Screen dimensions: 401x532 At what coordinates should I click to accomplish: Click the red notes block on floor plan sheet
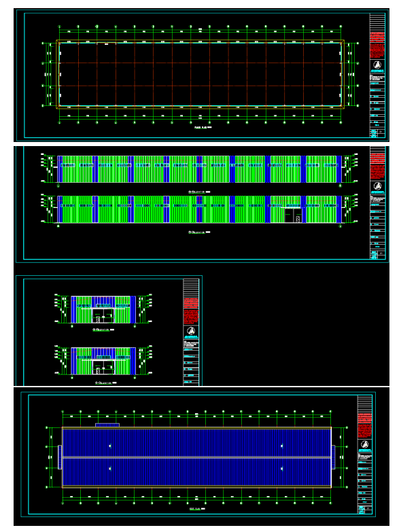point(377,45)
